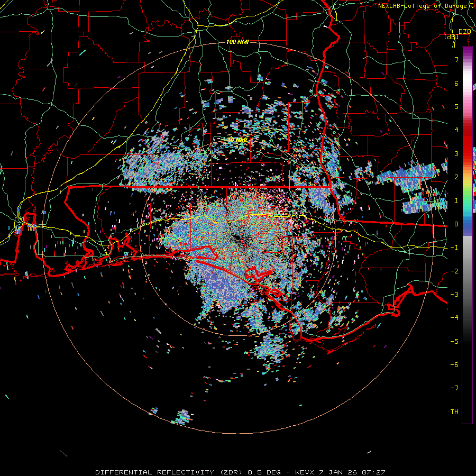Click the 50 NMI range ring label
Viewport: 476px width, 476px height.
click(x=237, y=140)
